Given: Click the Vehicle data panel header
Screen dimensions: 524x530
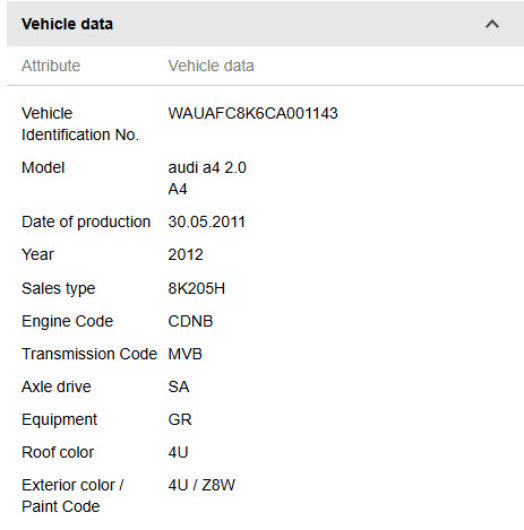Looking at the screenshot, I should click(x=265, y=24).
